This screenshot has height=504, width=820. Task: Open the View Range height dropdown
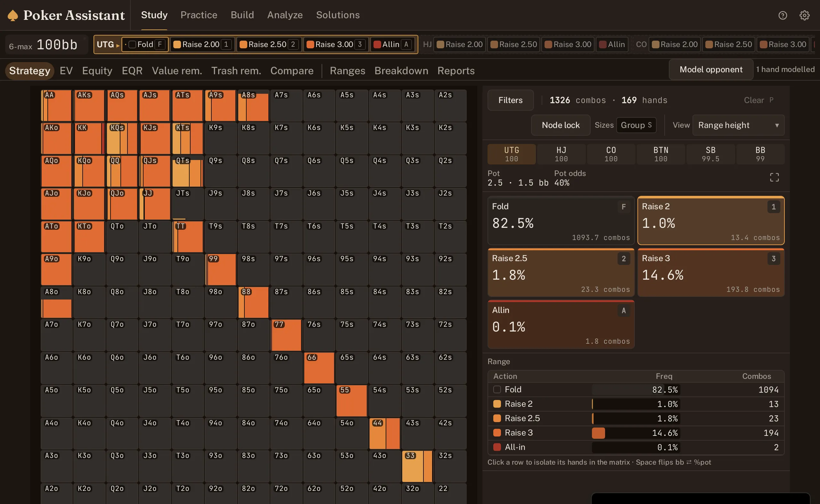[x=738, y=125]
